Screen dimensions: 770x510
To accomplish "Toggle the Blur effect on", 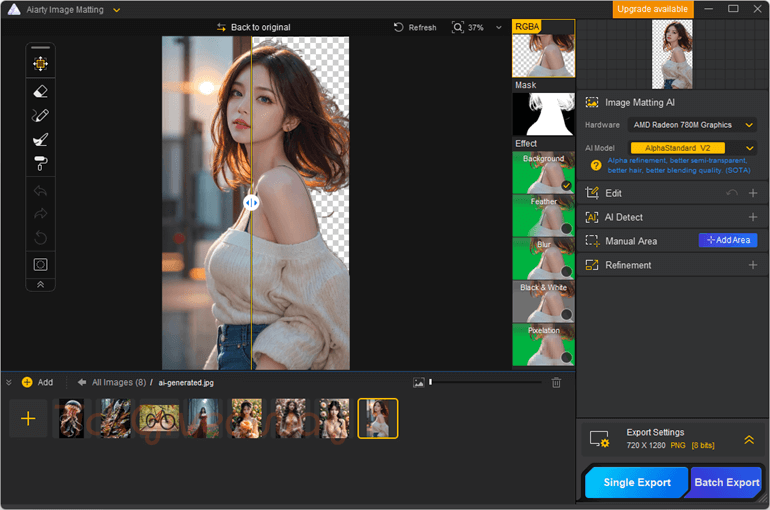I will click(x=566, y=271).
